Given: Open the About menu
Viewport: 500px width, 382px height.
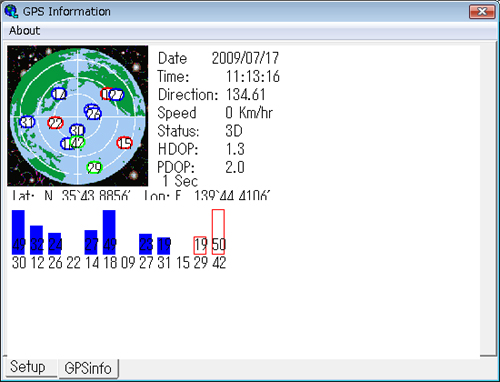Looking at the screenshot, I should 24,31.
